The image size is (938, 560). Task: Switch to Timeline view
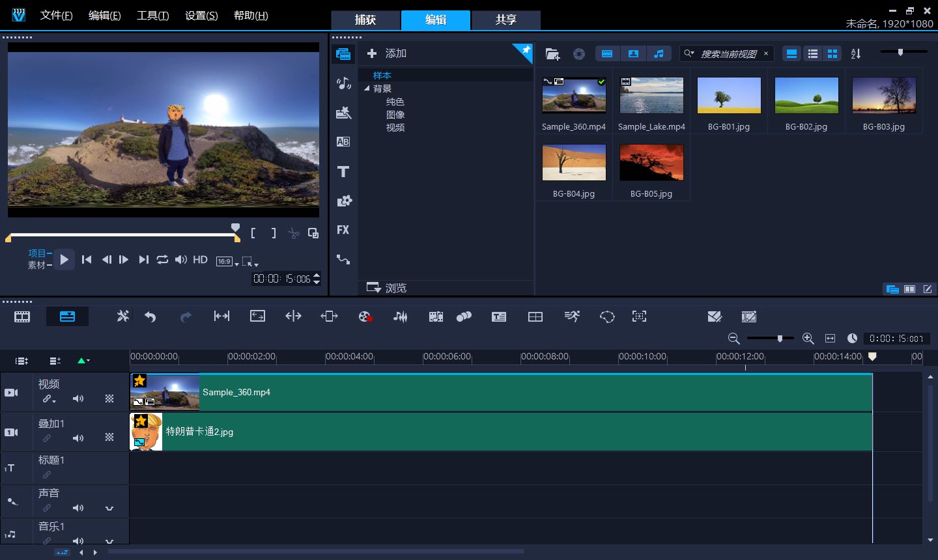pyautogui.click(x=67, y=316)
